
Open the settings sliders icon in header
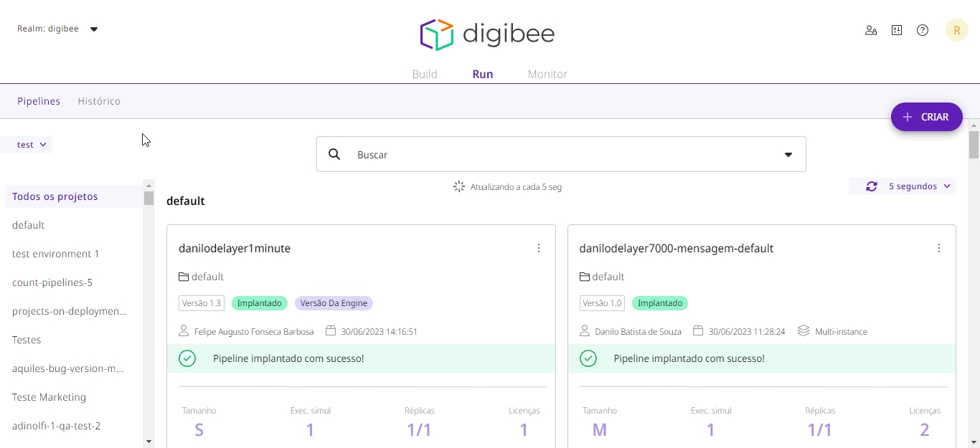tap(897, 30)
